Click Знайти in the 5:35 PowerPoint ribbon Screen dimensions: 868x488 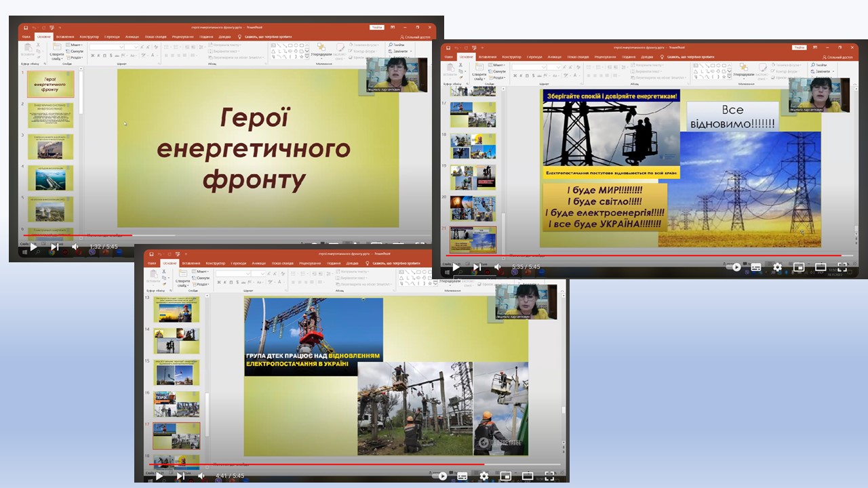click(818, 65)
